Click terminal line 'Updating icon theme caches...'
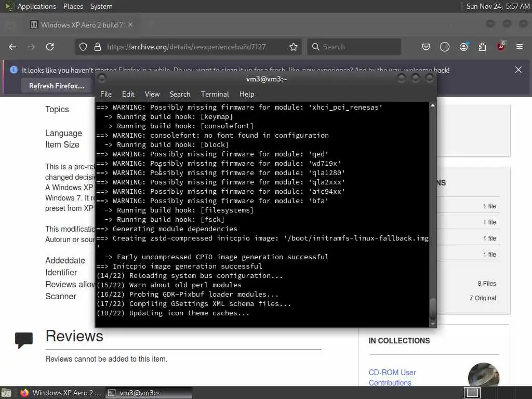This screenshot has width=532, height=399. 189,313
